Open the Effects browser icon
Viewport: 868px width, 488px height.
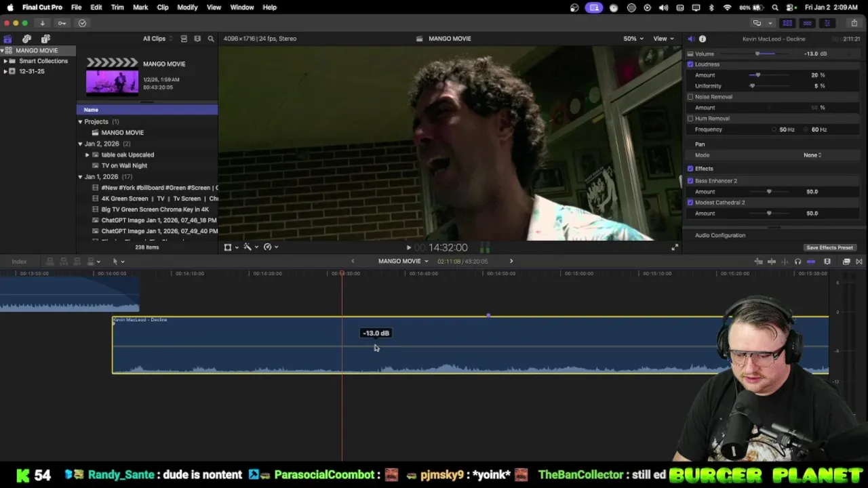pyautogui.click(x=846, y=262)
